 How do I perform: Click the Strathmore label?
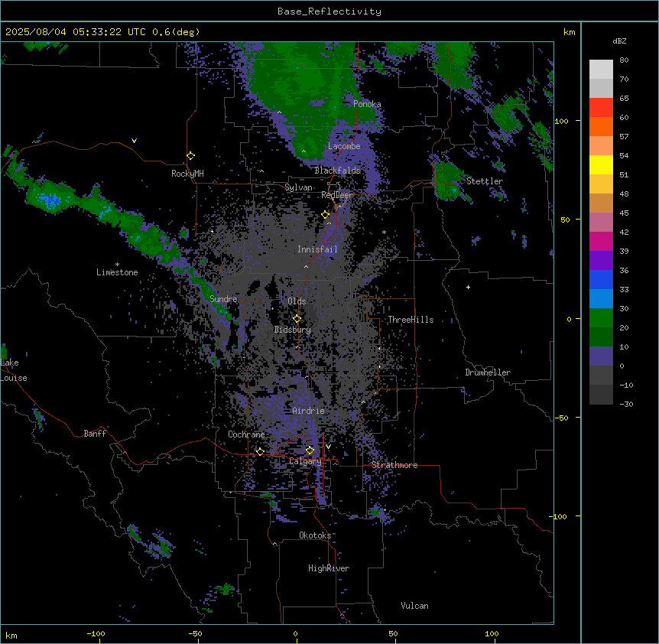(x=394, y=465)
